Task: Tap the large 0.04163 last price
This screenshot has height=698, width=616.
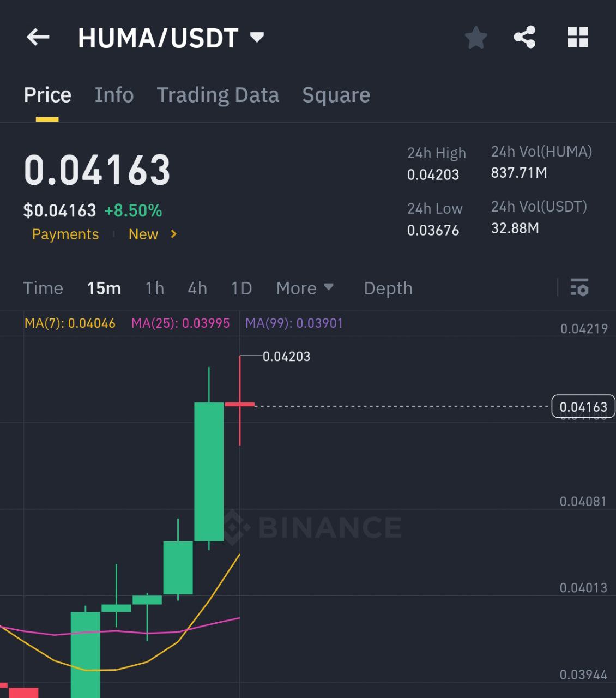Action: click(98, 170)
